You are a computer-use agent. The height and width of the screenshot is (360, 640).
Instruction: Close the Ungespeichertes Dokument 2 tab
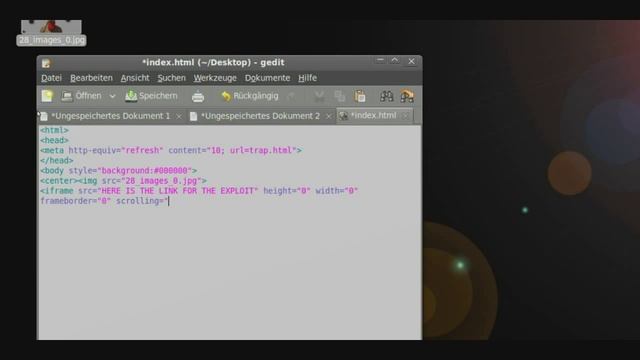click(329, 117)
